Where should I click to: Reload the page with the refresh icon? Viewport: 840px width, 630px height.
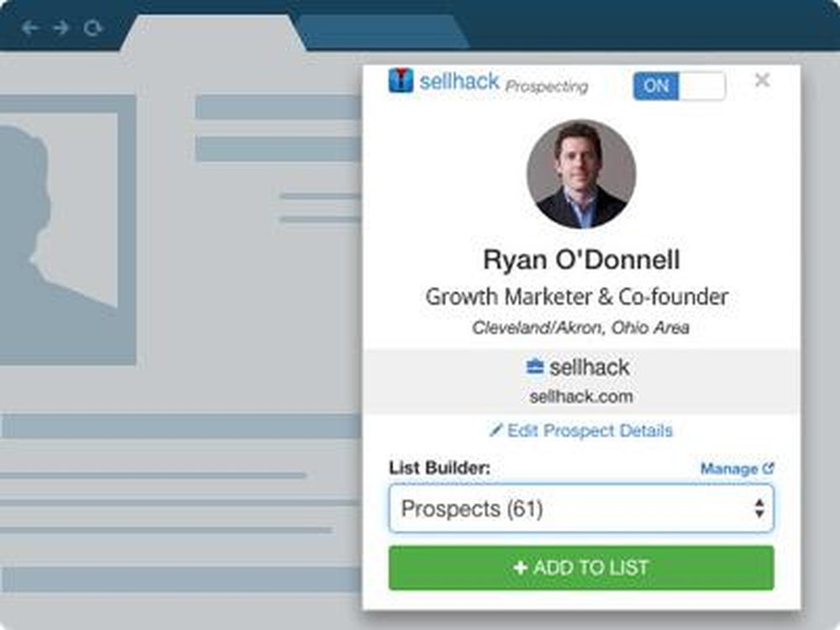click(92, 29)
